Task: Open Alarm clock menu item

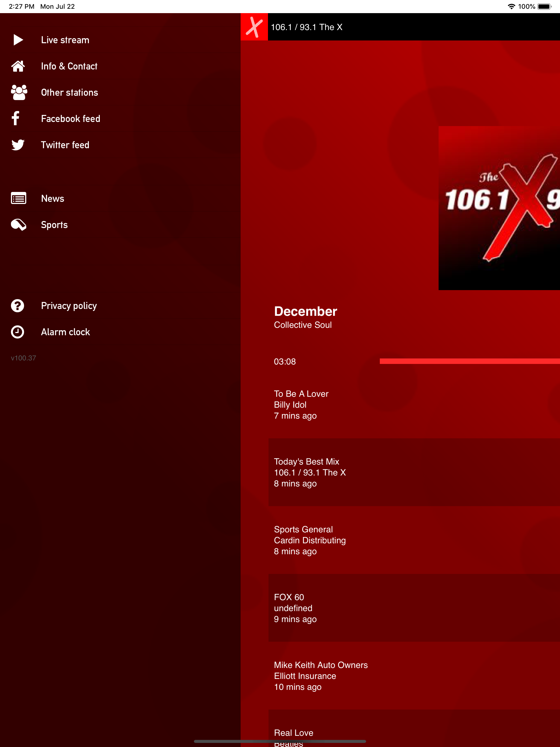Action: click(x=120, y=332)
